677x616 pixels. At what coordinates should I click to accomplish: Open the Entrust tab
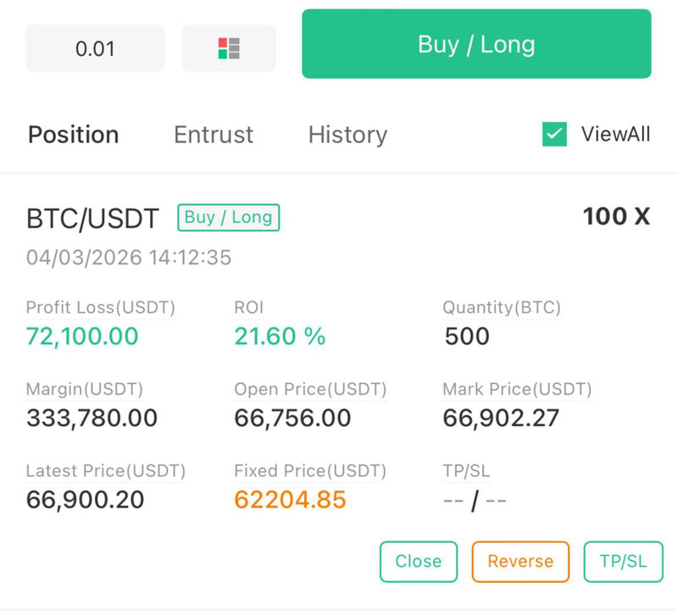coord(214,135)
